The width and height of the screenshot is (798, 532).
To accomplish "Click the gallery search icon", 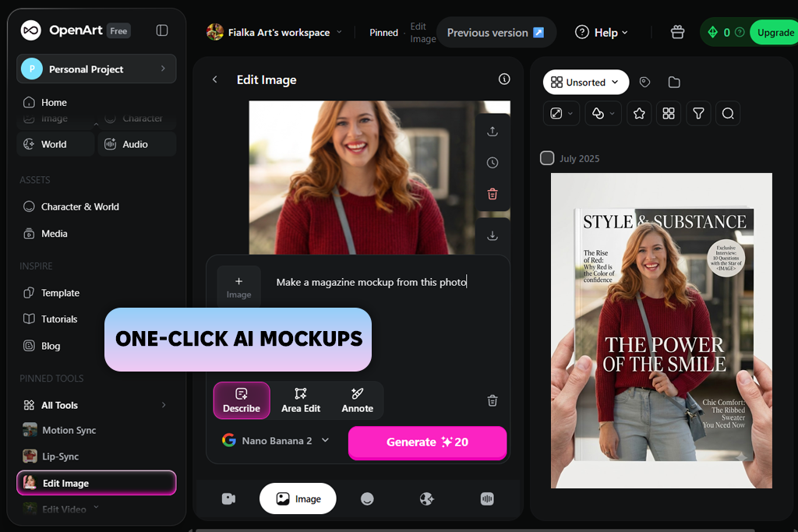I will (728, 114).
